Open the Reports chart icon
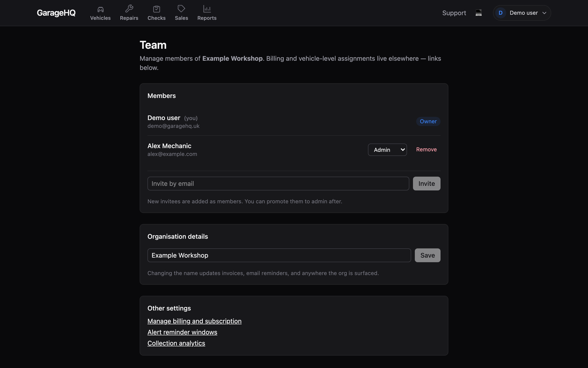This screenshot has height=368, width=588. click(x=207, y=9)
